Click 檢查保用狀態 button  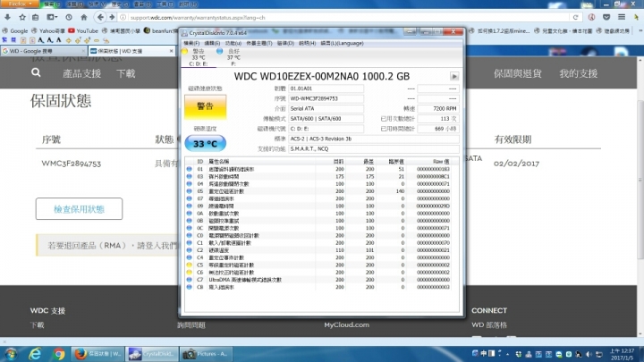pyautogui.click(x=79, y=209)
